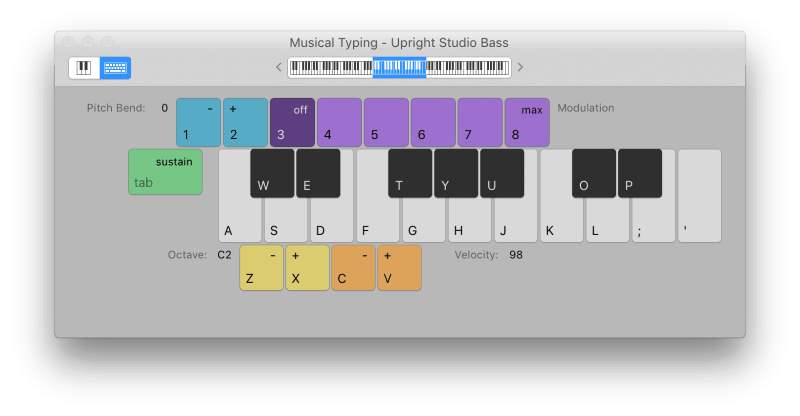Increase velocity with V key
Image resolution: width=800 pixels, height=416 pixels.
[x=399, y=268]
